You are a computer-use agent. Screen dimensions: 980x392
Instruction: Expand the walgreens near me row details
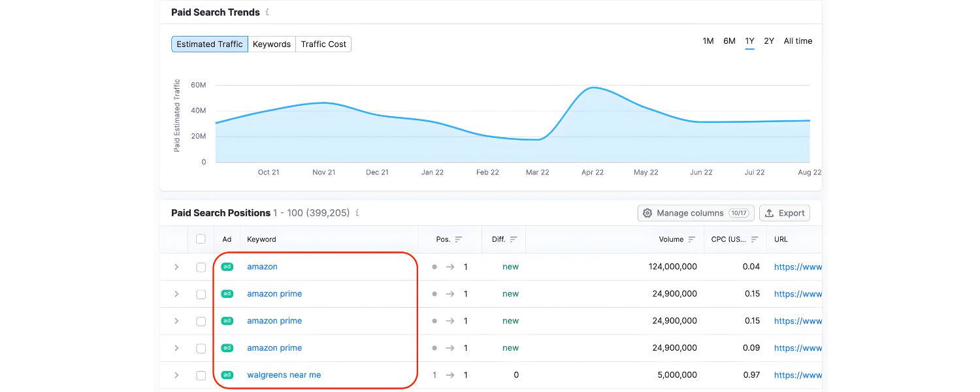pyautogui.click(x=176, y=375)
